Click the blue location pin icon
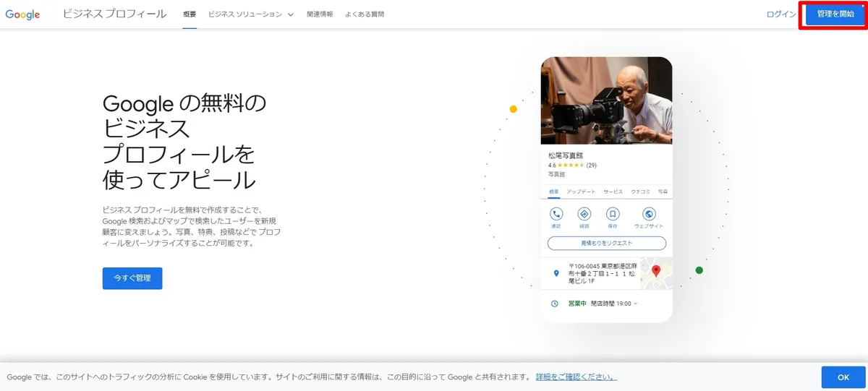 556,273
